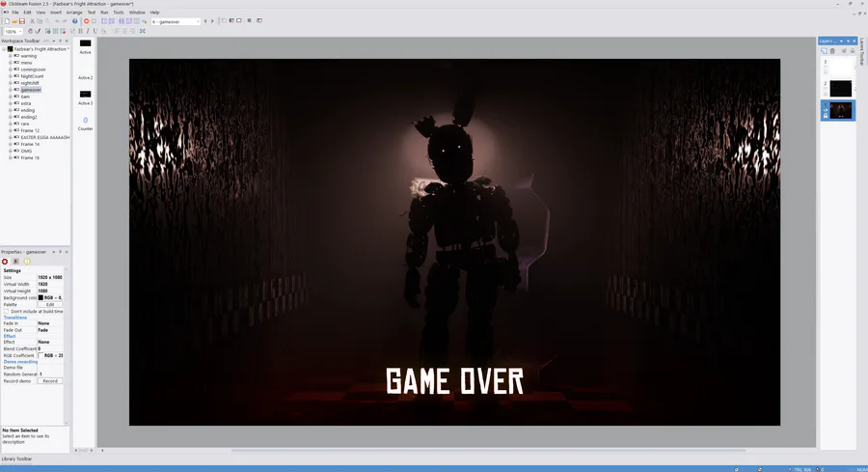
Task: Select the 'NightCount' frame in workspace tree
Action: coord(32,76)
